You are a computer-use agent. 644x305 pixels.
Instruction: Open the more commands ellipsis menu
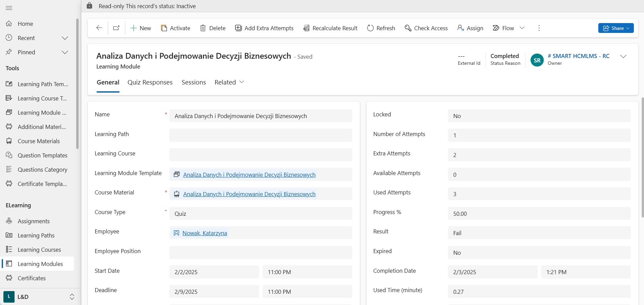(539, 28)
